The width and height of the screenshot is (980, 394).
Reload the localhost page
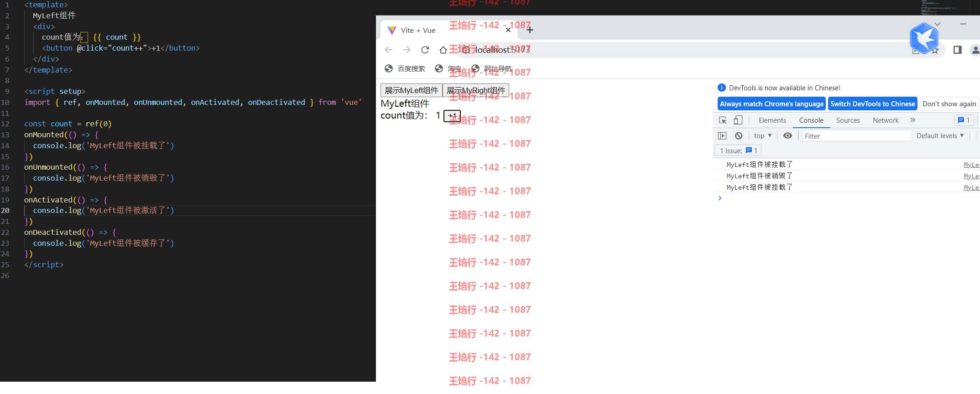coord(425,50)
